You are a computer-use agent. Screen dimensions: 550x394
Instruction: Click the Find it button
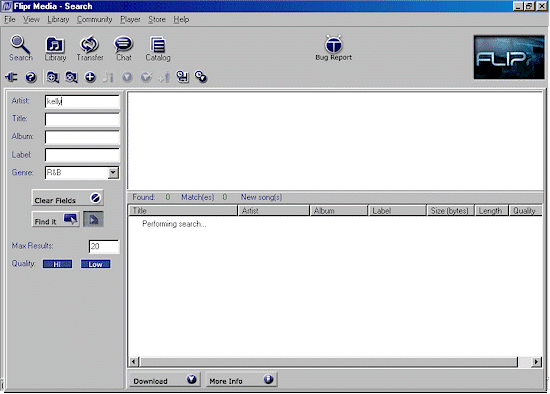point(56,219)
